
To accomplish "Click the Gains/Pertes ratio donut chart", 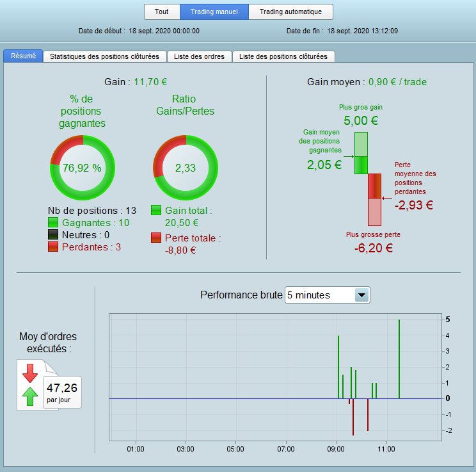I will coord(185,168).
